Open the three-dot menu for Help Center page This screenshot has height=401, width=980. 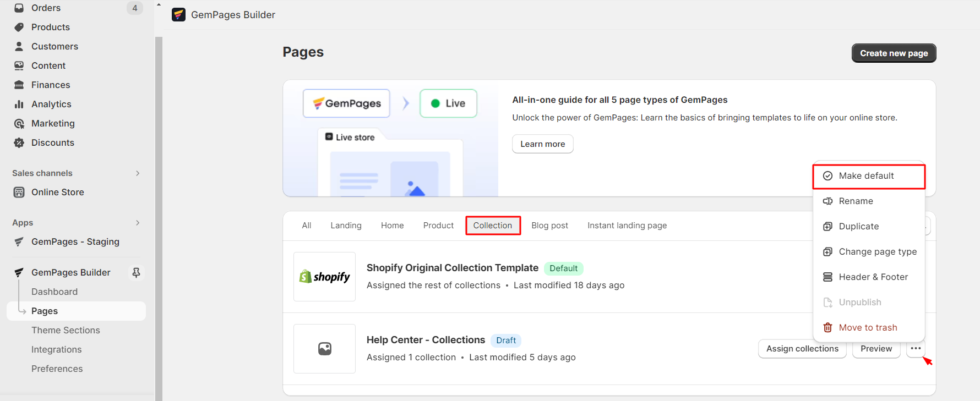coord(916,349)
